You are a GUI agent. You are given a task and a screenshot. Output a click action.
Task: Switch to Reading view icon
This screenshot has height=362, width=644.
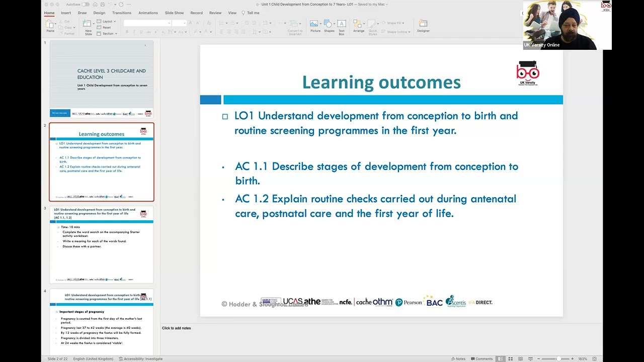tap(520, 359)
